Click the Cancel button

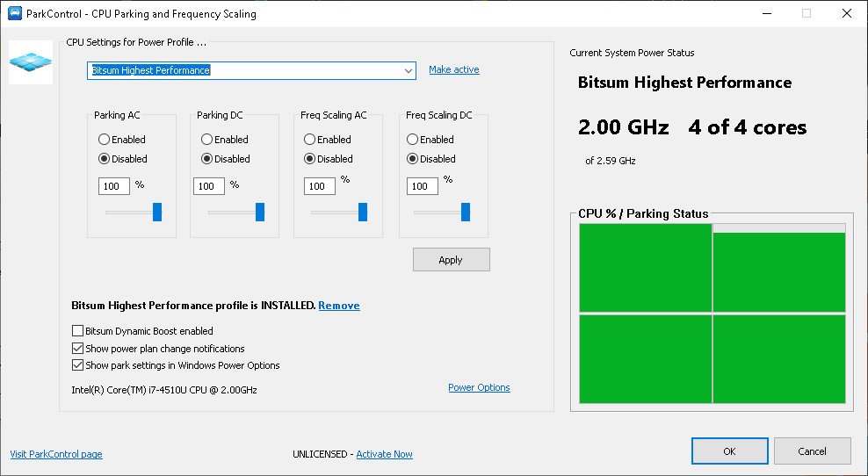tap(812, 451)
